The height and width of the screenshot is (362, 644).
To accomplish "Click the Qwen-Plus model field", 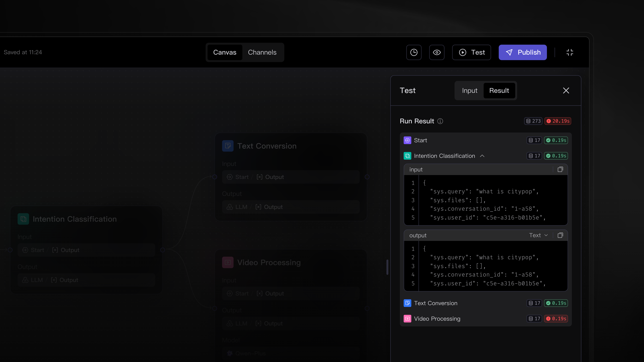I will [x=291, y=354].
